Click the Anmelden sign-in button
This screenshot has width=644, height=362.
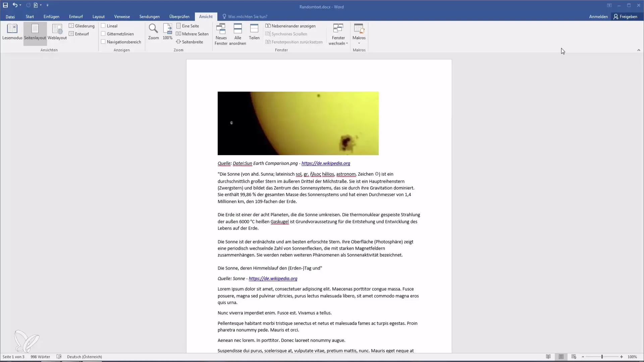pos(598,16)
